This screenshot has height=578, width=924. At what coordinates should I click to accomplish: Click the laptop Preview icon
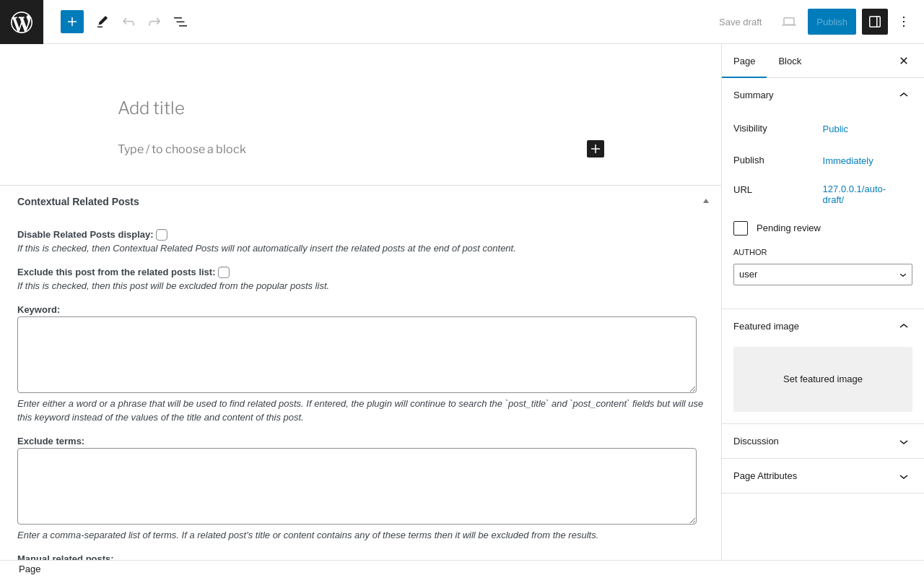click(x=789, y=22)
